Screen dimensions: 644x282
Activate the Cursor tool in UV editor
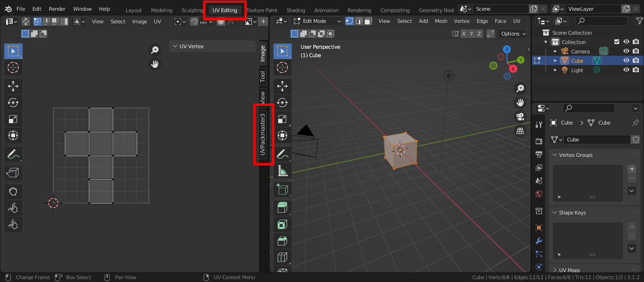(x=13, y=67)
